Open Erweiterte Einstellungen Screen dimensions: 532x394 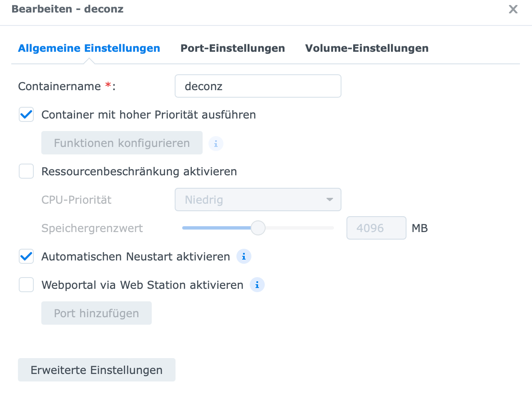pos(97,370)
